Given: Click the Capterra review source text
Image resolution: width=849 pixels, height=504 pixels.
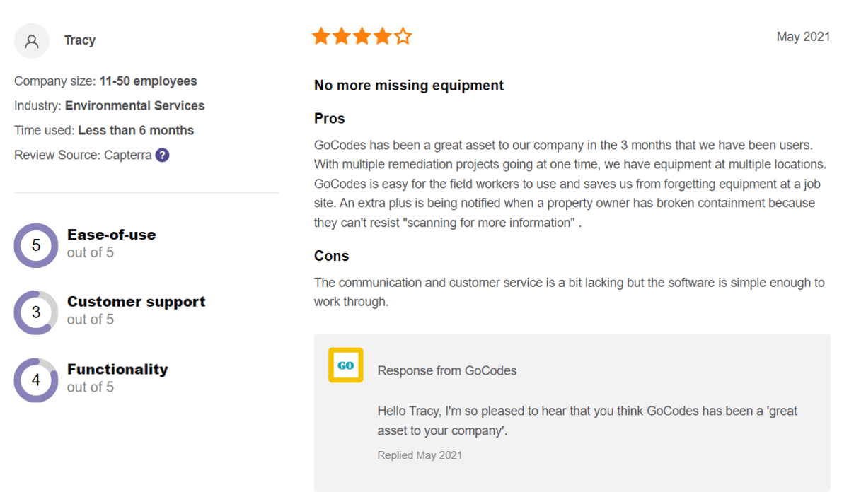Looking at the screenshot, I should [128, 155].
